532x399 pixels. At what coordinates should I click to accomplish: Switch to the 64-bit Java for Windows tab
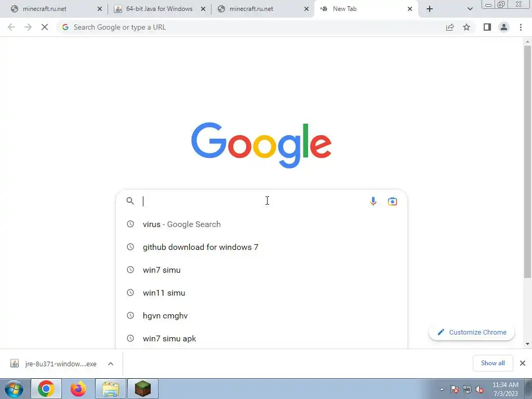point(159,9)
